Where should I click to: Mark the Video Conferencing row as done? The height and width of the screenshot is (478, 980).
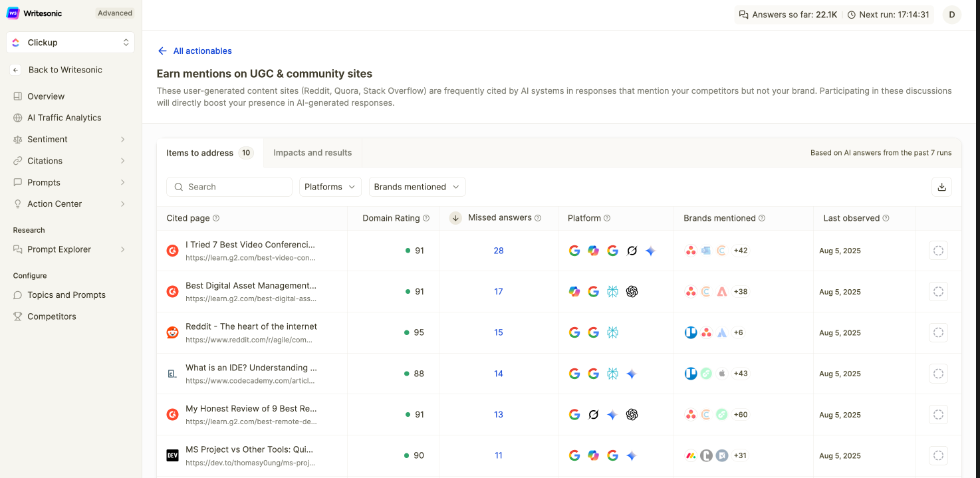pos(938,251)
